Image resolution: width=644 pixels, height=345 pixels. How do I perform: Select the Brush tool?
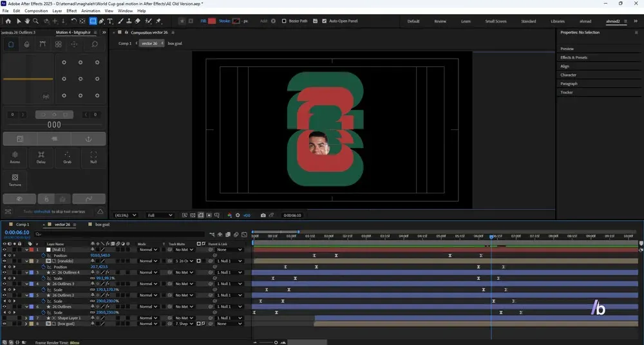point(121,21)
